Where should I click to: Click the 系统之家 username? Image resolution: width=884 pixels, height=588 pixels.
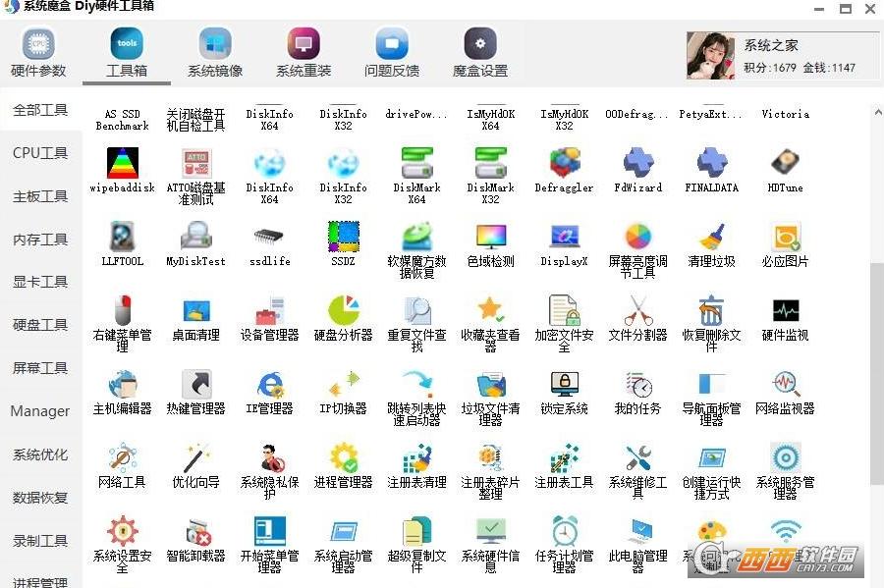click(x=771, y=45)
